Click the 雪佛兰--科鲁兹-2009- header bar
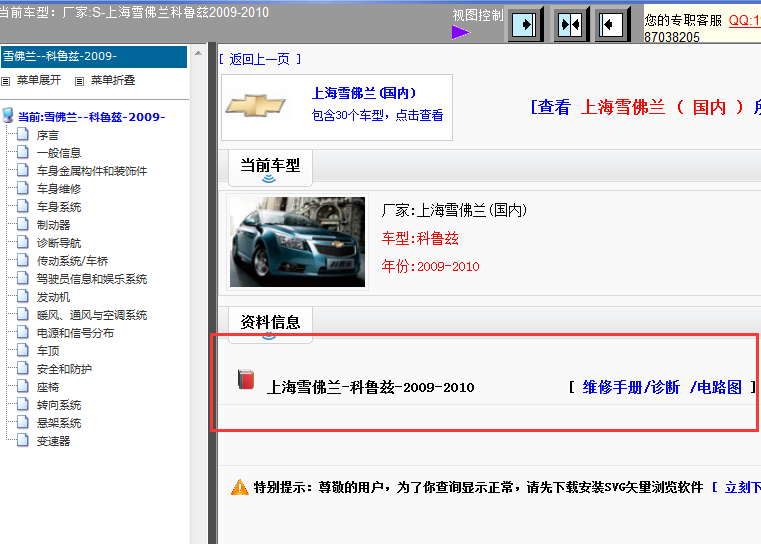 [94, 56]
